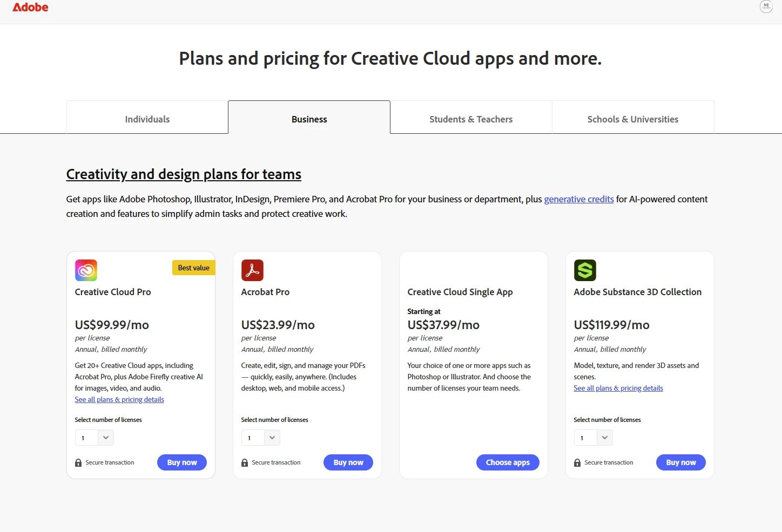Click Choose apps for Single App plan
782x532 pixels.
pos(508,462)
